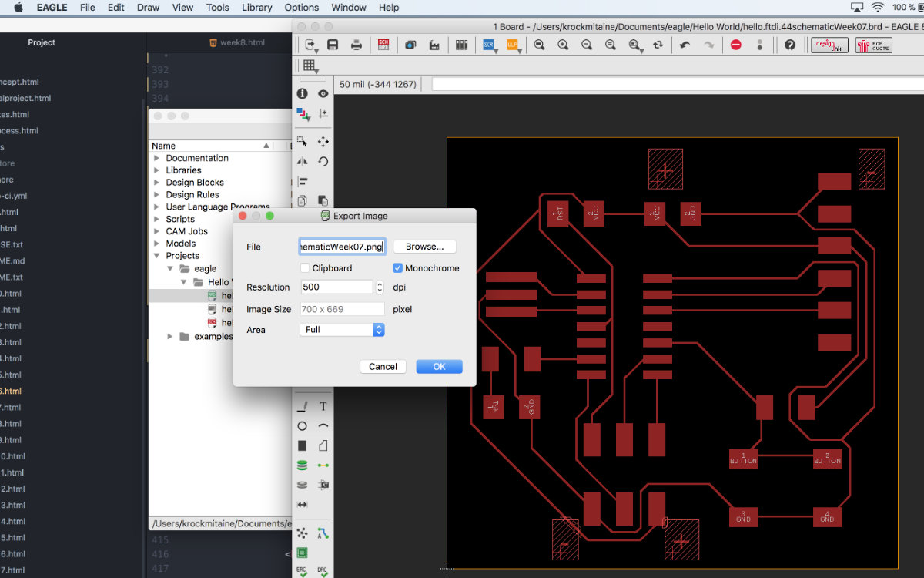This screenshot has width=924, height=578.
Task: Select the Autorouter tool icon
Action: pyautogui.click(x=323, y=533)
